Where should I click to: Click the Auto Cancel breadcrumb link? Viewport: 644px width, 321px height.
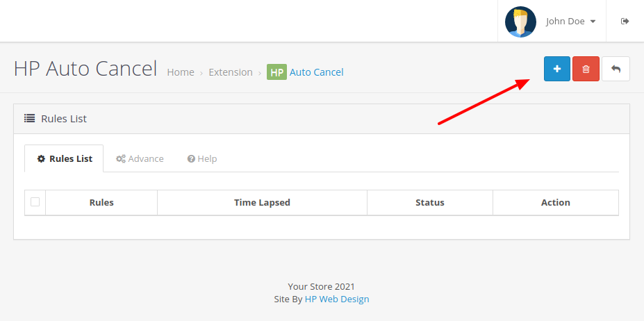[x=316, y=72]
